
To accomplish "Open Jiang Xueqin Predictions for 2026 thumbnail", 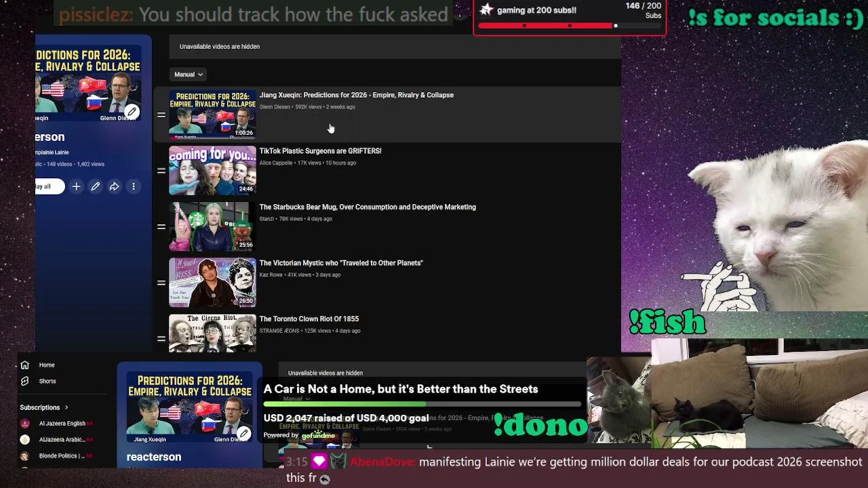I will pos(212,115).
